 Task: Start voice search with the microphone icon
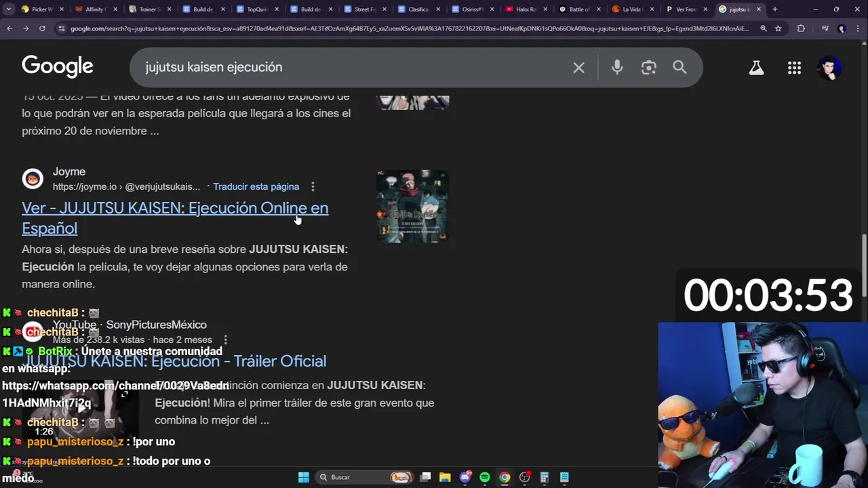(x=617, y=67)
